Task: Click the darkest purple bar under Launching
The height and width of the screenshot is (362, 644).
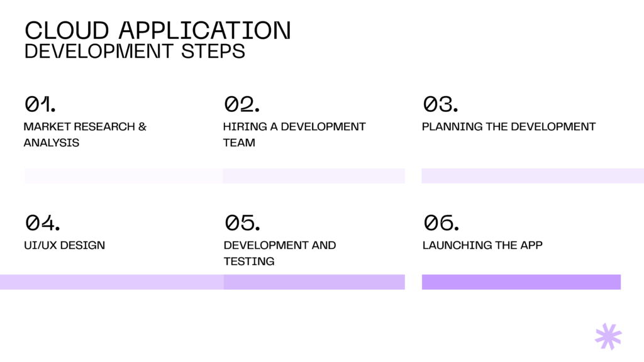Action: pyautogui.click(x=521, y=282)
